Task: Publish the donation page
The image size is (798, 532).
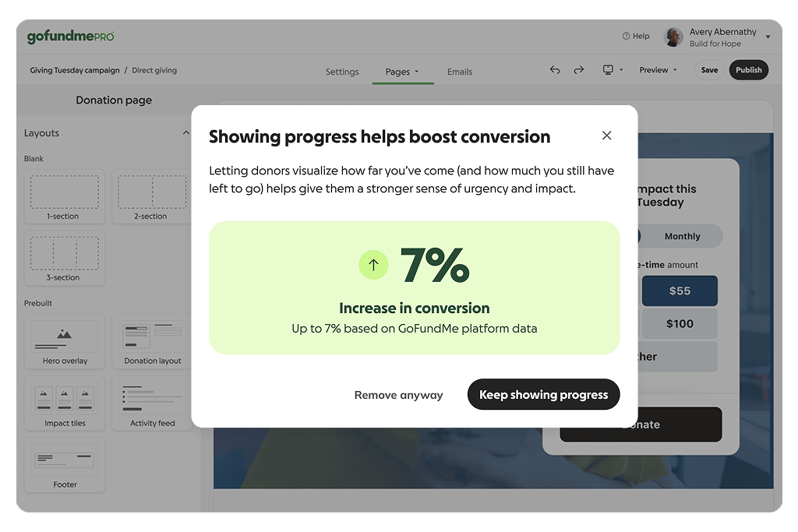Action: pos(749,69)
